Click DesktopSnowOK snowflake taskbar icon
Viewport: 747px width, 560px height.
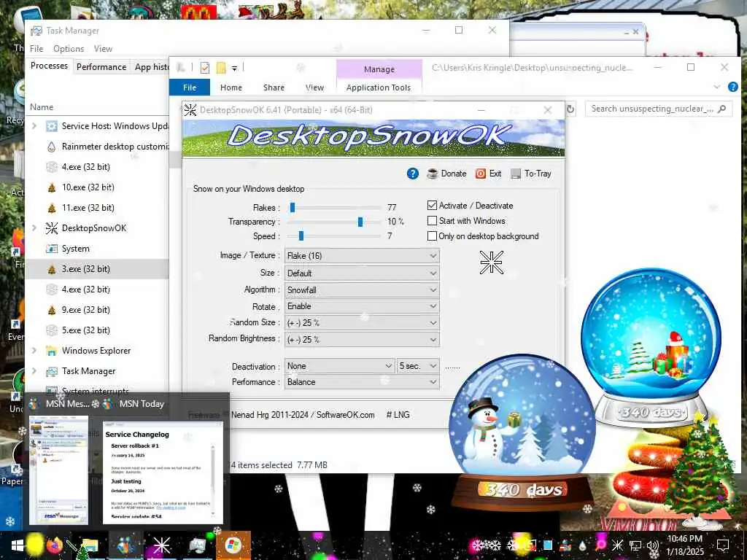(161, 545)
